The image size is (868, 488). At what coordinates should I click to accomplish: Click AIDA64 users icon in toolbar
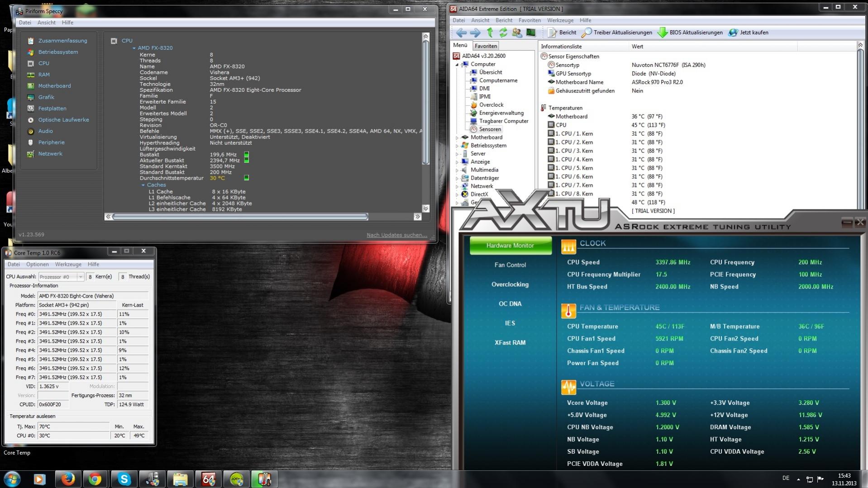(x=517, y=33)
